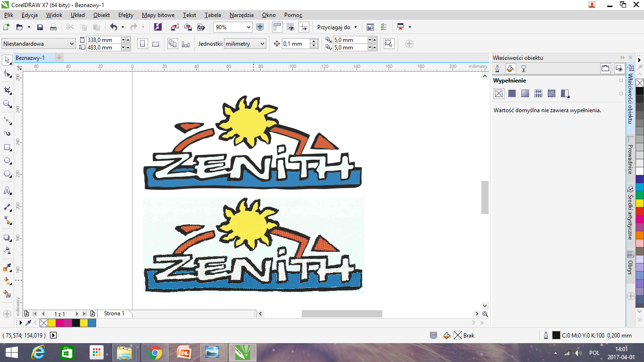
Task: Open the zoom level 90% dropdown
Action: [249, 27]
